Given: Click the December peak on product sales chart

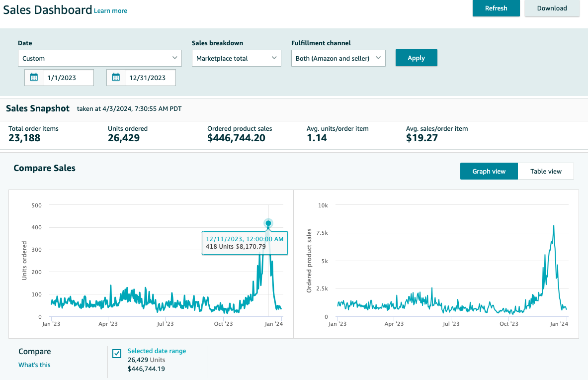Looking at the screenshot, I should (x=554, y=226).
